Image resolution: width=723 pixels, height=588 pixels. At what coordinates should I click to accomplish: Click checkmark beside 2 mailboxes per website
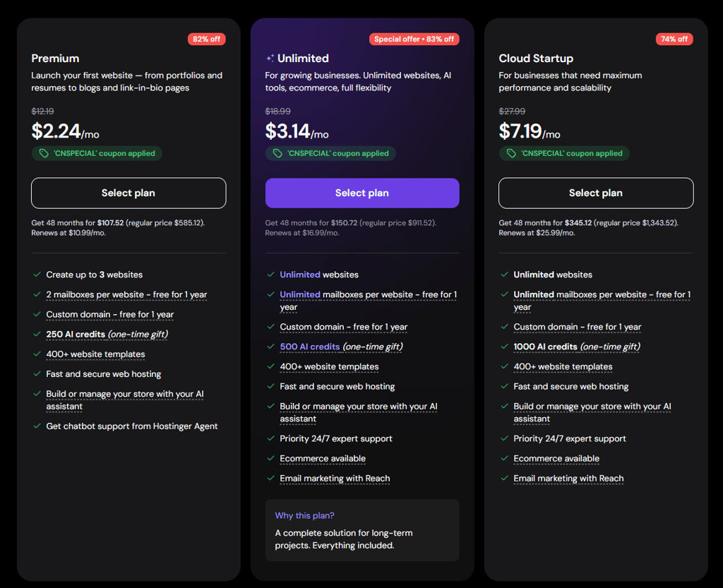coord(37,294)
